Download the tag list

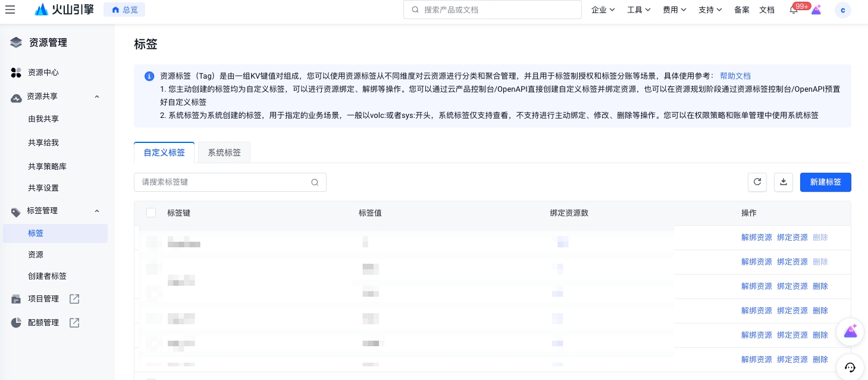(x=784, y=182)
